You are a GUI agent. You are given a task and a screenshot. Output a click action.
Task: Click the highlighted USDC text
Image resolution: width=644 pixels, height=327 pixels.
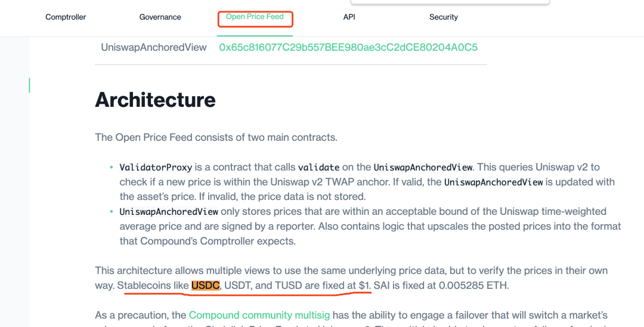(205, 285)
